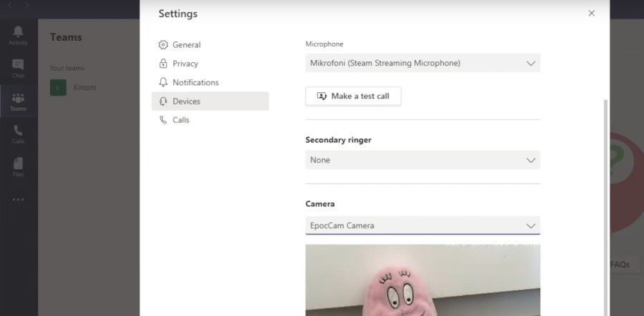Click the forward navigation arrow
This screenshot has height=316, width=644.
point(26,5)
